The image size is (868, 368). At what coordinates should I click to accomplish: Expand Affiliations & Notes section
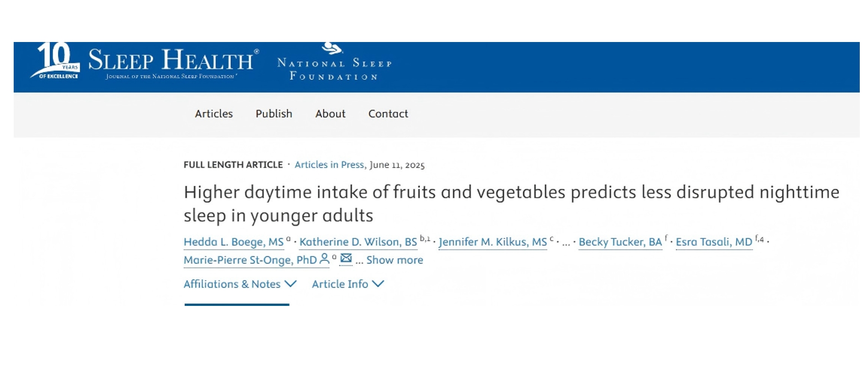coord(240,284)
